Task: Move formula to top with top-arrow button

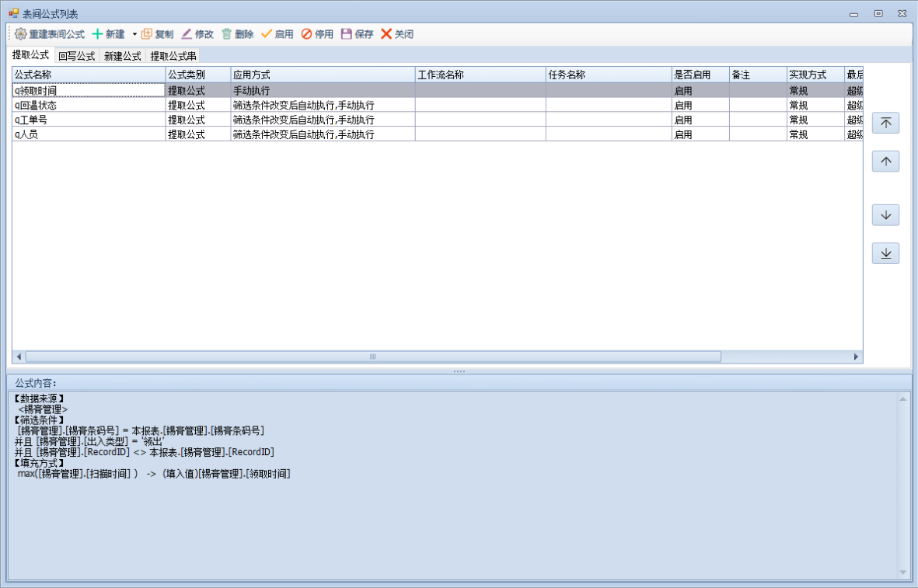Action: tap(885, 123)
